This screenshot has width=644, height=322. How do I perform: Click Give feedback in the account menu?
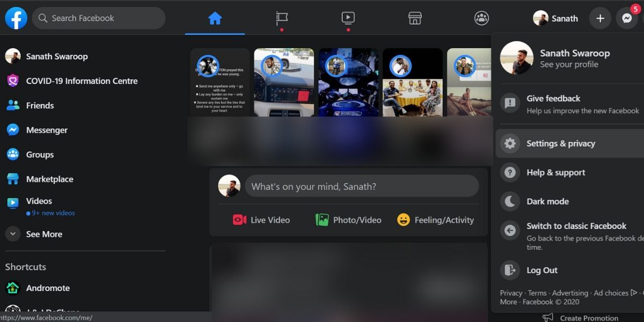[x=570, y=104]
